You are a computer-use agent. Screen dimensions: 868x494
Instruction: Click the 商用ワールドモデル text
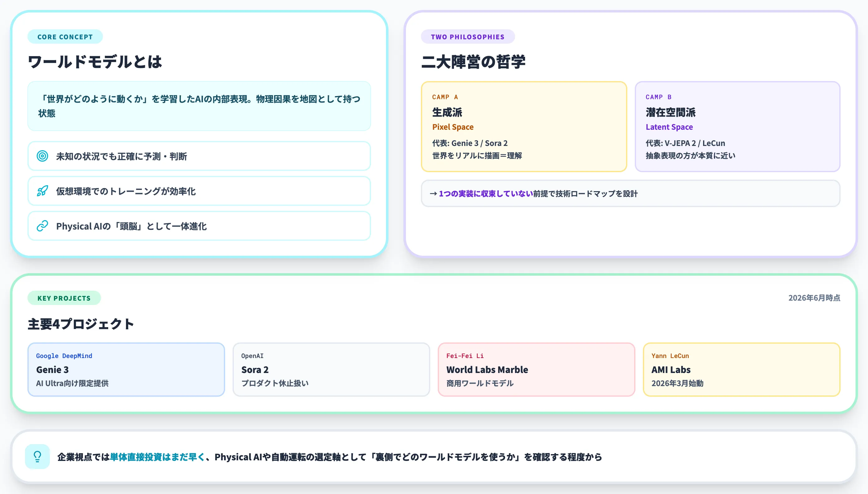(x=480, y=383)
